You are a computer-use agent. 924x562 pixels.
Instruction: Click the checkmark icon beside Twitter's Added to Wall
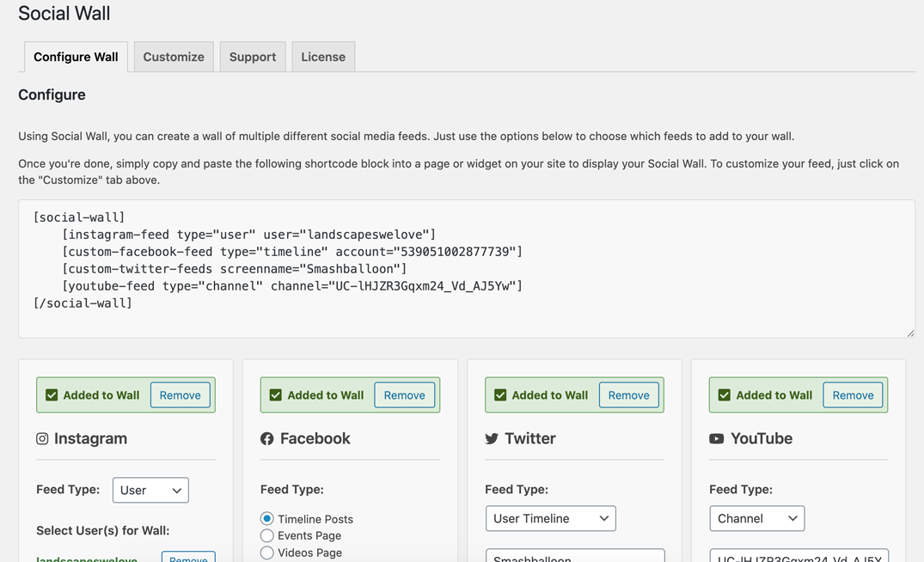(x=499, y=394)
